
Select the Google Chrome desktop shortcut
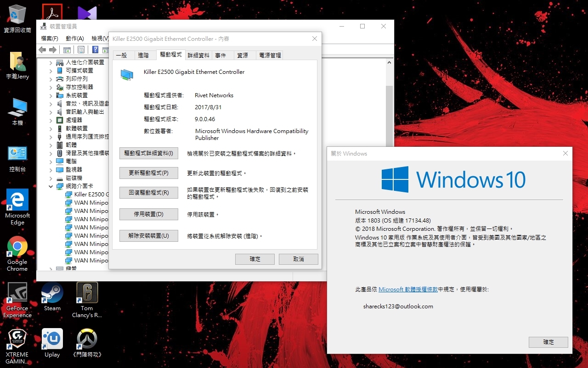click(17, 254)
